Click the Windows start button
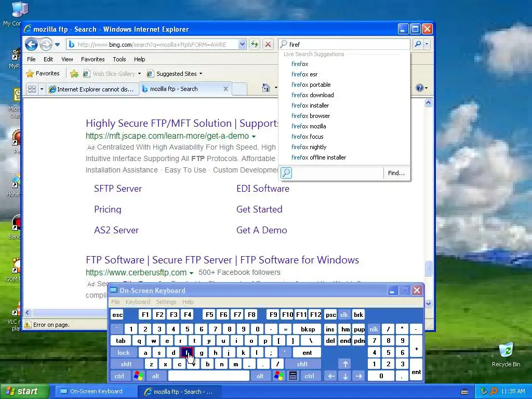532x399 pixels. [24, 391]
